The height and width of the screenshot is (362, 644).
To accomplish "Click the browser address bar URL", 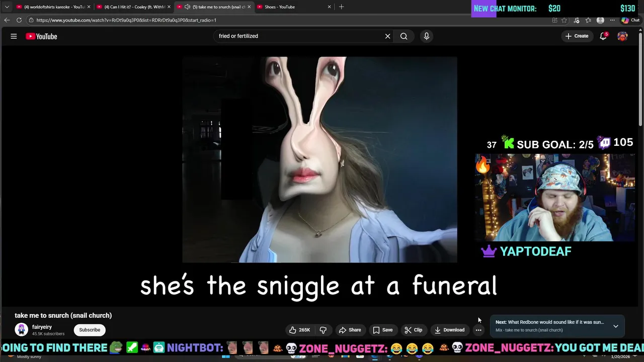I will click(126, 20).
